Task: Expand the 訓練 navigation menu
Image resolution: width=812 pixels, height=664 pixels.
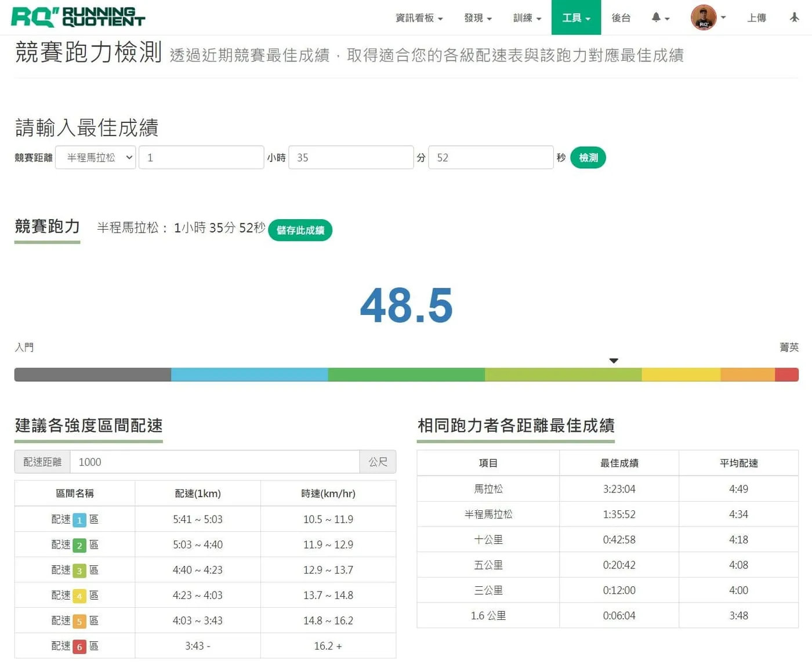Action: click(x=527, y=18)
